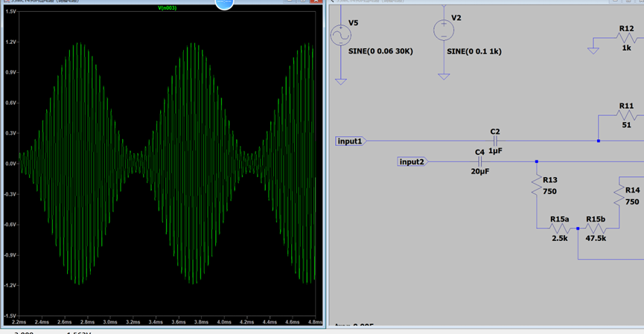
Task: Click the 51 value of R11
Action: (626, 125)
